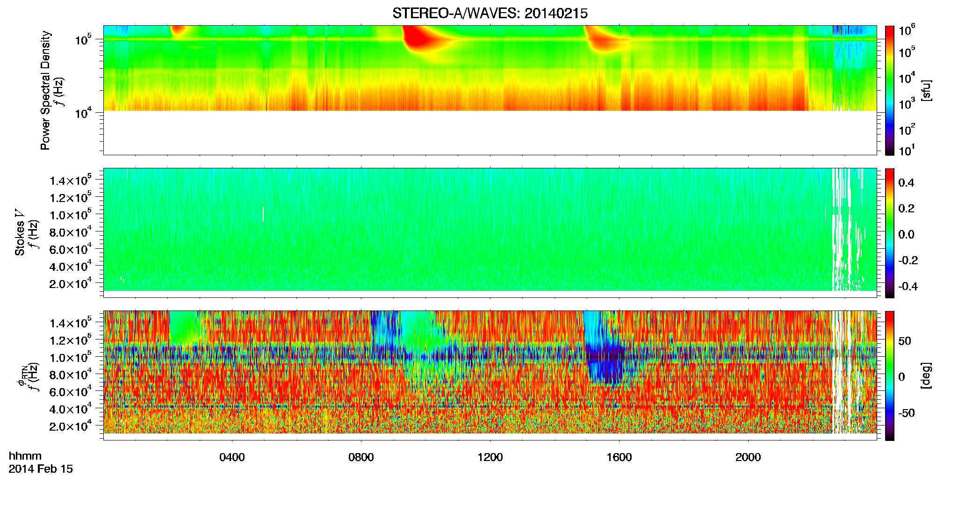Viewport: 980px width, 505px height.
Task: Click the 2.0×10^4 tick in phi panel
Action: (70, 426)
